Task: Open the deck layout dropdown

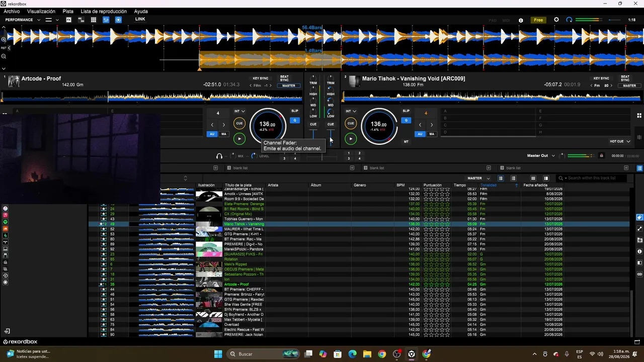Action: (x=52, y=20)
